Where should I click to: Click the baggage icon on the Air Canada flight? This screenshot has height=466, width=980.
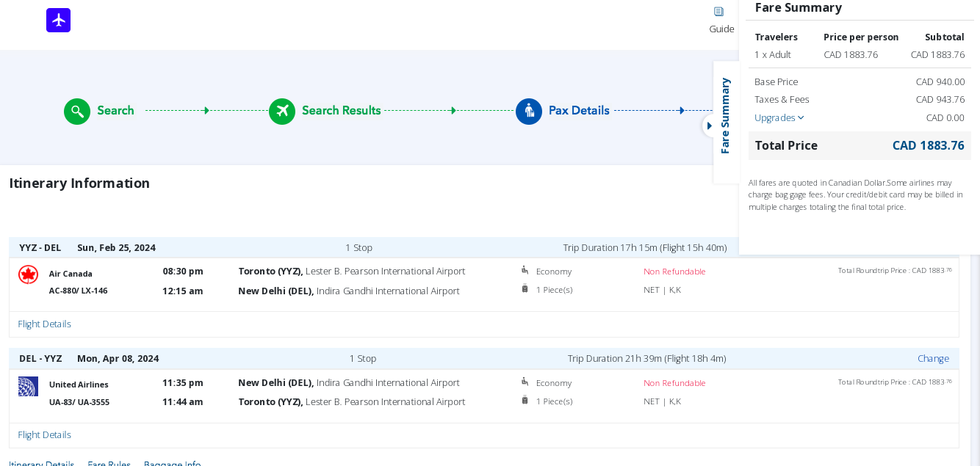[525, 289]
